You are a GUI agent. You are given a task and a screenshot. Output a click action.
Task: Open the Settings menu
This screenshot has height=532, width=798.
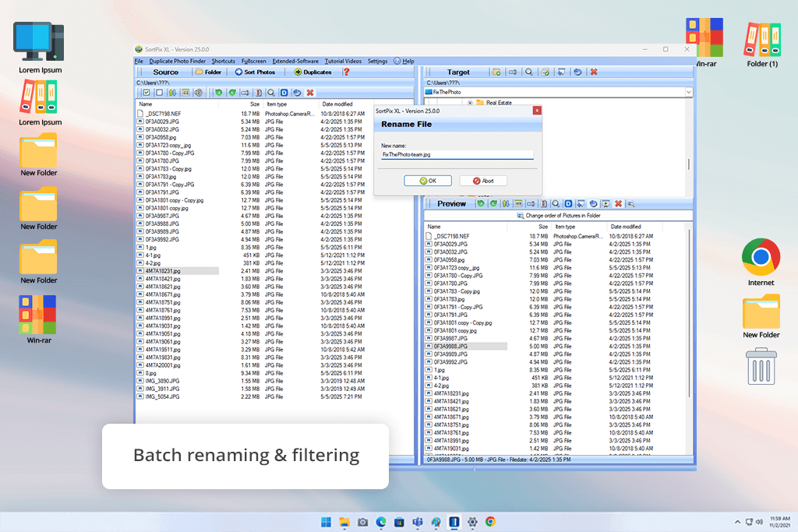(x=378, y=61)
